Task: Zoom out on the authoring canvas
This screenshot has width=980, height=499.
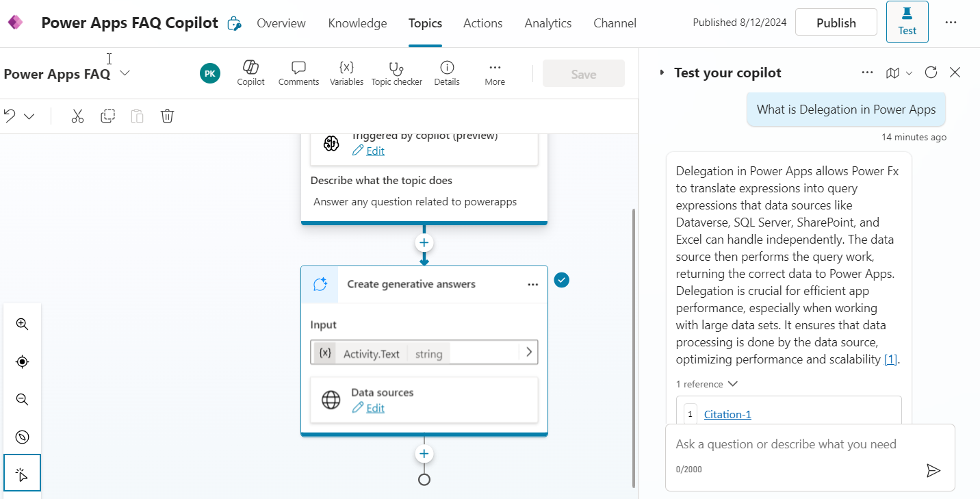Action: click(x=22, y=399)
